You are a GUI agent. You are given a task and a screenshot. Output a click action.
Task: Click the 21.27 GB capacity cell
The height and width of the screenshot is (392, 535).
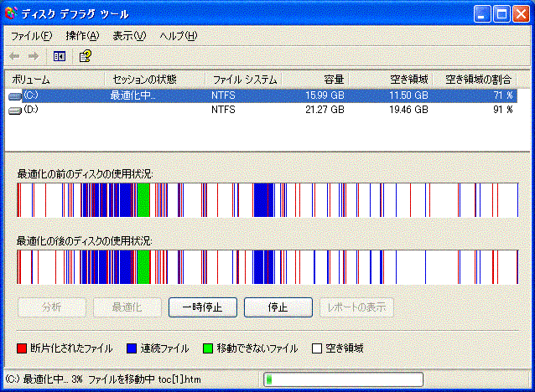pyautogui.click(x=325, y=110)
